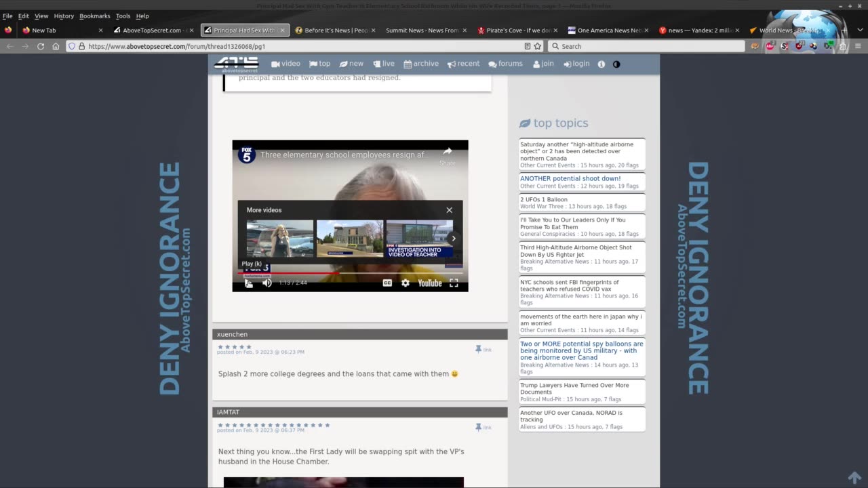Open live section in site navbar

pos(383,64)
